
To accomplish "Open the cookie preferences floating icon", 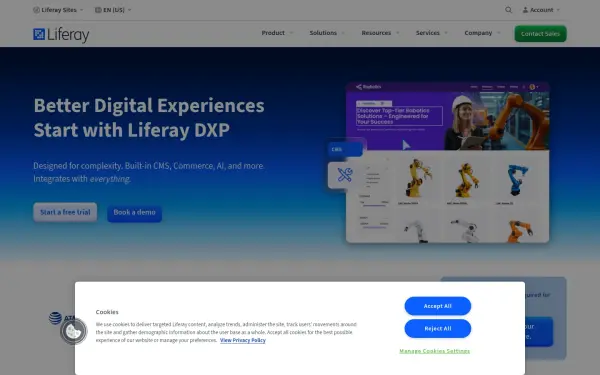I will pyautogui.click(x=73, y=331).
